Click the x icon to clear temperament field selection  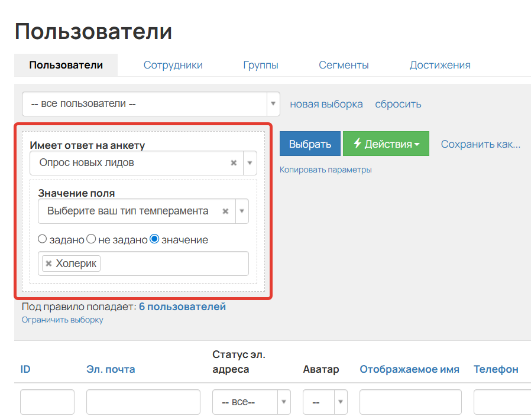pos(225,211)
